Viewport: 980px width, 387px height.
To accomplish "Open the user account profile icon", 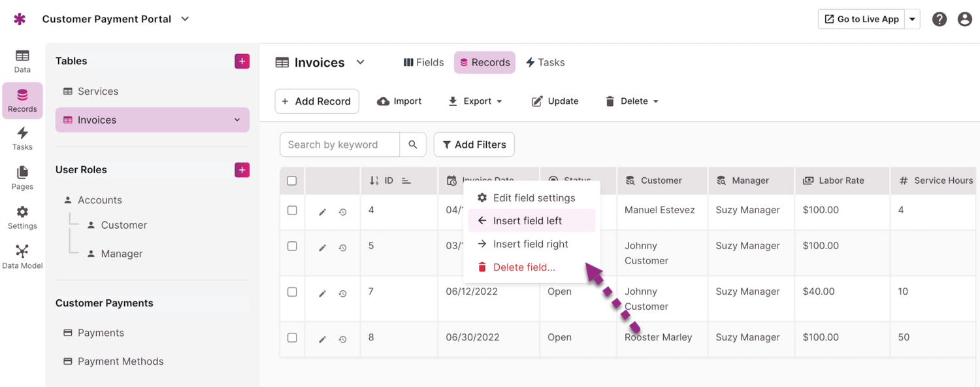I will coord(964,19).
